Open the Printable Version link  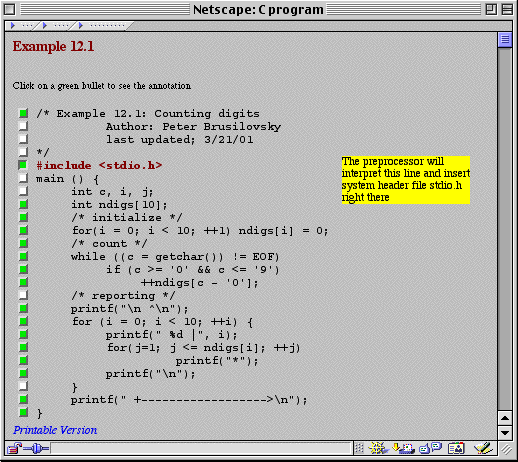click(x=55, y=430)
